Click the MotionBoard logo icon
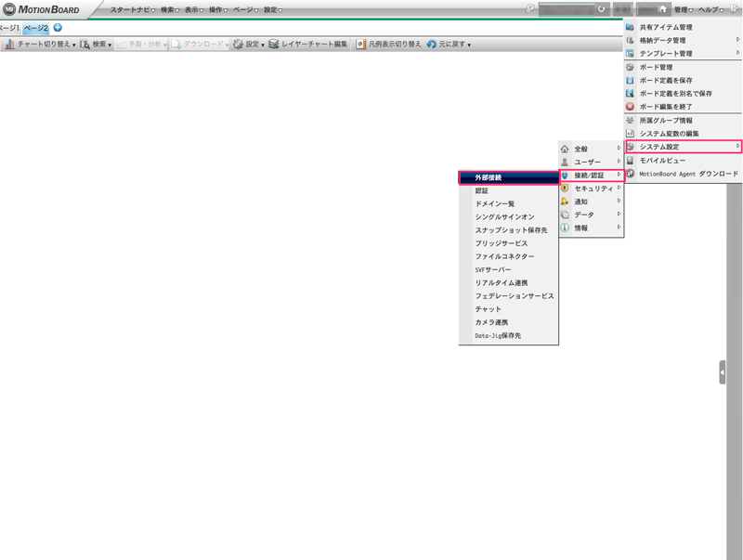Screen dimensions: 743x560 coord(9,9)
